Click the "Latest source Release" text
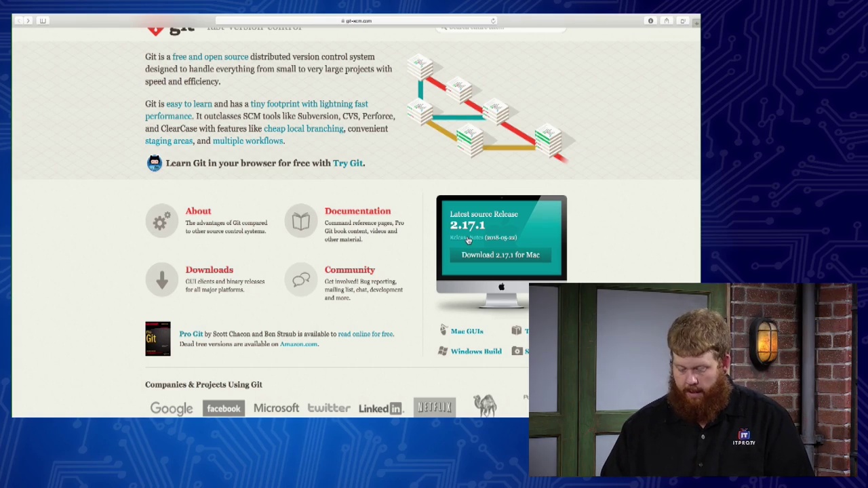 click(x=484, y=214)
